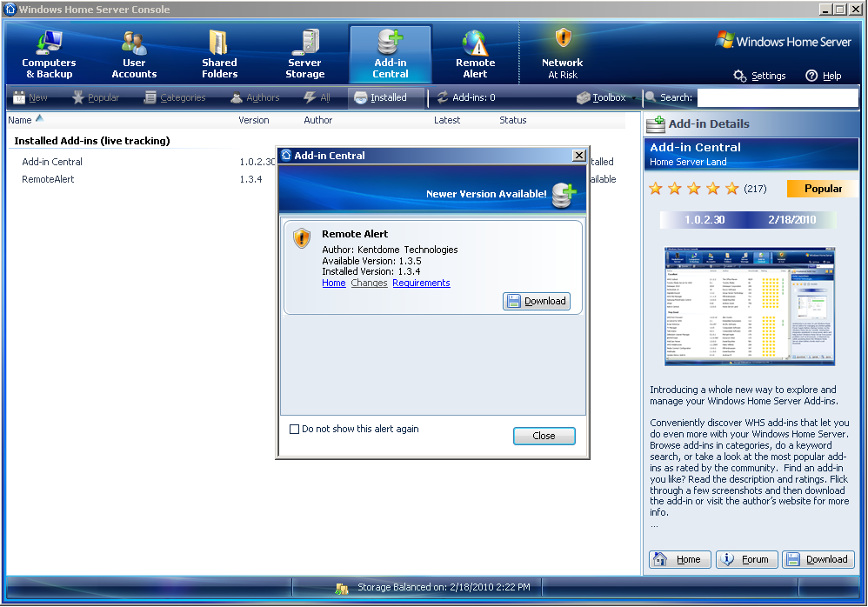868x607 pixels.
Task: Open the Changes link in the dialog
Action: pyautogui.click(x=370, y=283)
